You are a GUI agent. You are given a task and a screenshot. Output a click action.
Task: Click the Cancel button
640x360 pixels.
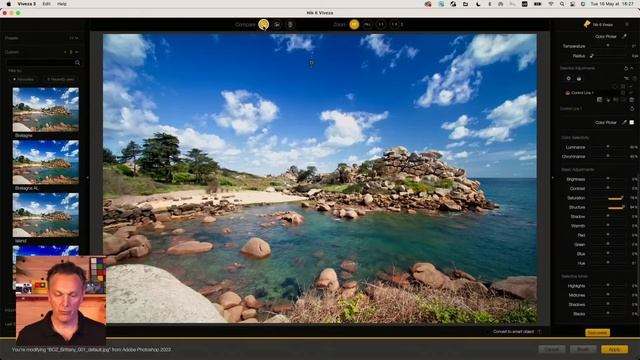[551, 349]
